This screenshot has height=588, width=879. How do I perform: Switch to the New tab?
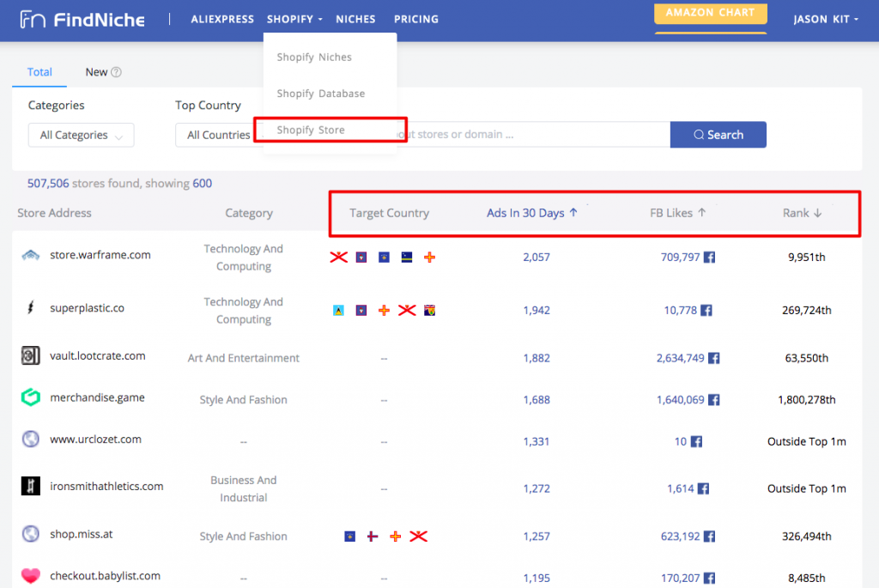pyautogui.click(x=96, y=72)
